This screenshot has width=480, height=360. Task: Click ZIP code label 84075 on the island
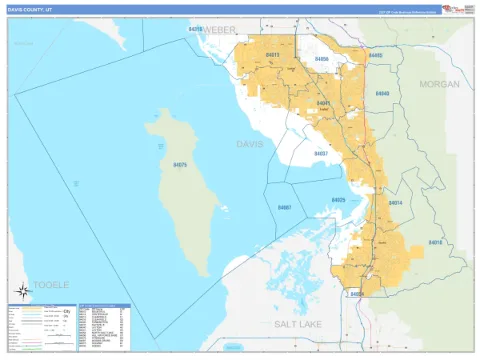pyautogui.click(x=180, y=165)
